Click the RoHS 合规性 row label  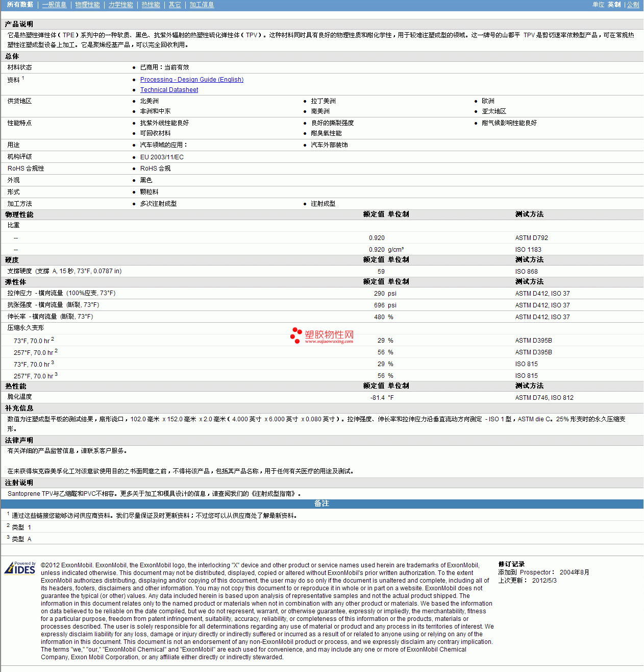pyautogui.click(x=26, y=169)
